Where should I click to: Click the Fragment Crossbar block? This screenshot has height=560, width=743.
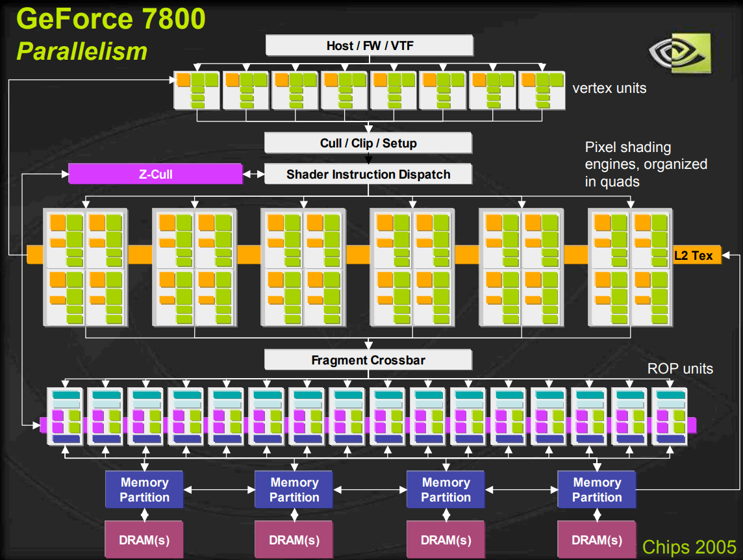pos(368,360)
